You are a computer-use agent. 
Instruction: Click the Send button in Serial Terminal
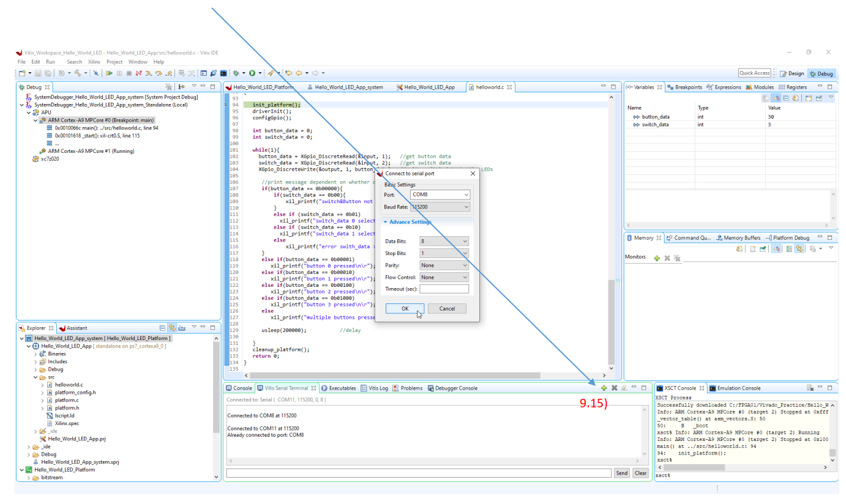point(621,473)
